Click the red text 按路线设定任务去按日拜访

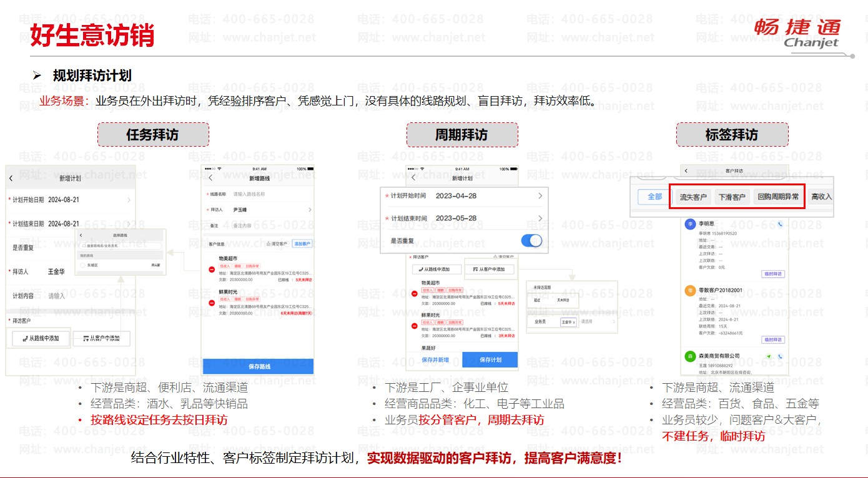click(159, 420)
